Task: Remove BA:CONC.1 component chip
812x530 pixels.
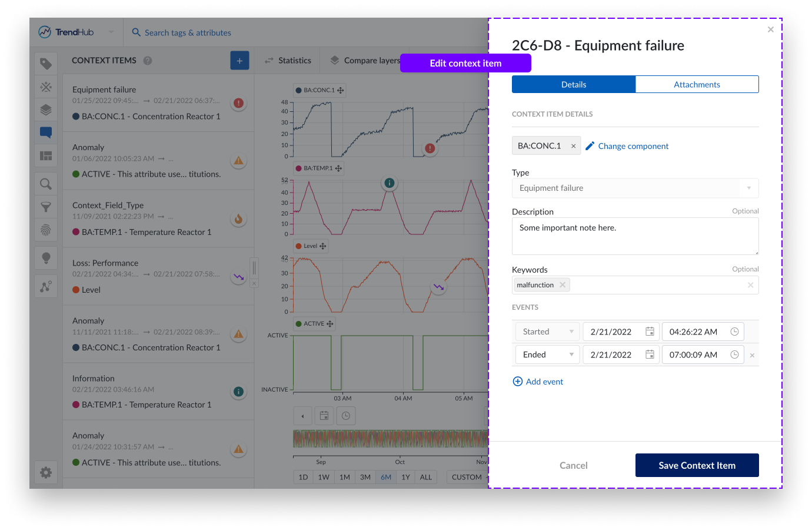Action: coord(573,146)
